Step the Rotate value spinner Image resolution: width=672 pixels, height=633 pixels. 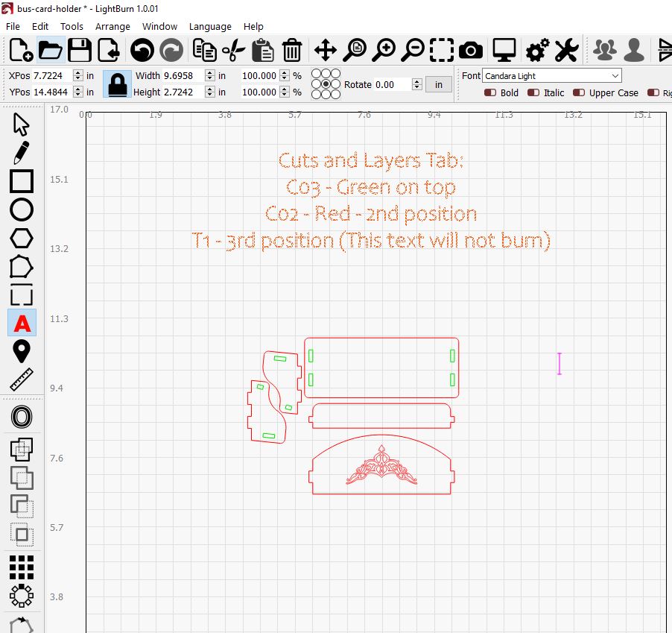coord(417,84)
